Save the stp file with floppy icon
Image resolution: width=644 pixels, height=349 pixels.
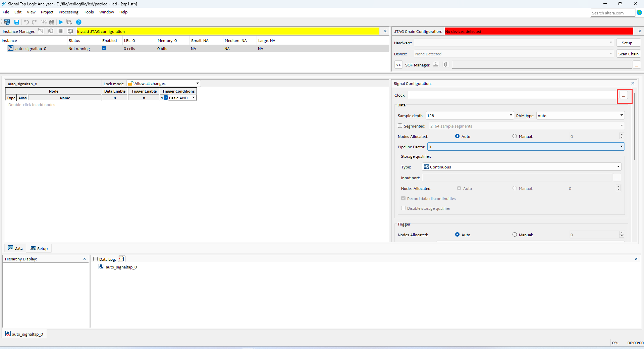click(17, 22)
